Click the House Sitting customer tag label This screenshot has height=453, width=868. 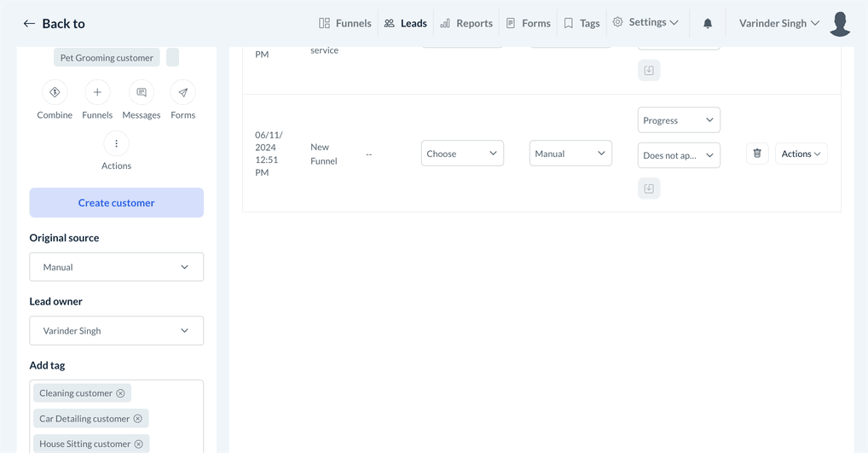(x=84, y=444)
